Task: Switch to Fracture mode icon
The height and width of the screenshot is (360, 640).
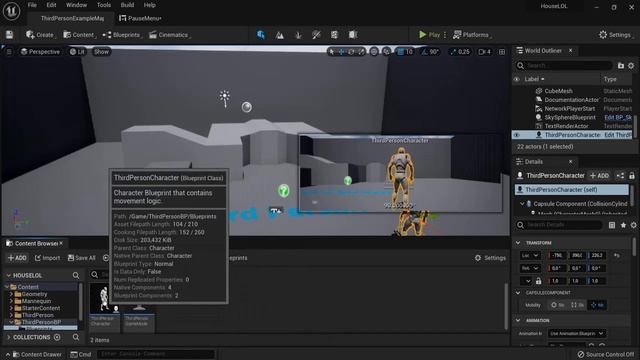Action: click(334, 35)
